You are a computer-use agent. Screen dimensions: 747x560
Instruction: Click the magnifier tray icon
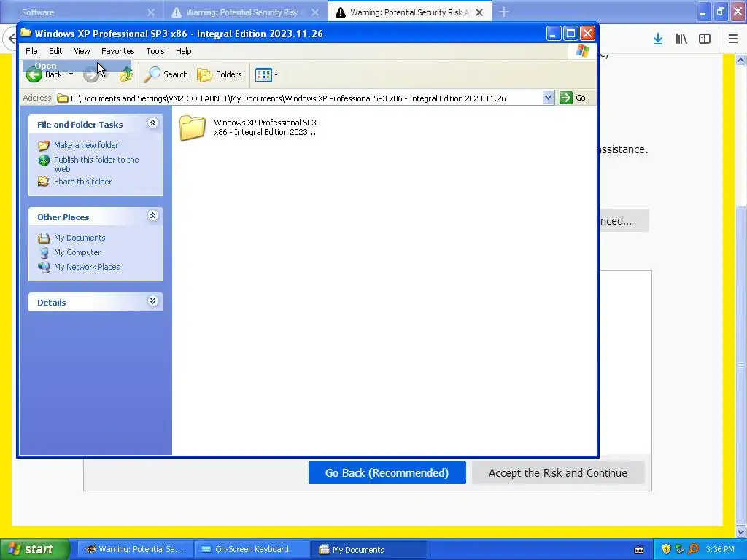(693, 549)
